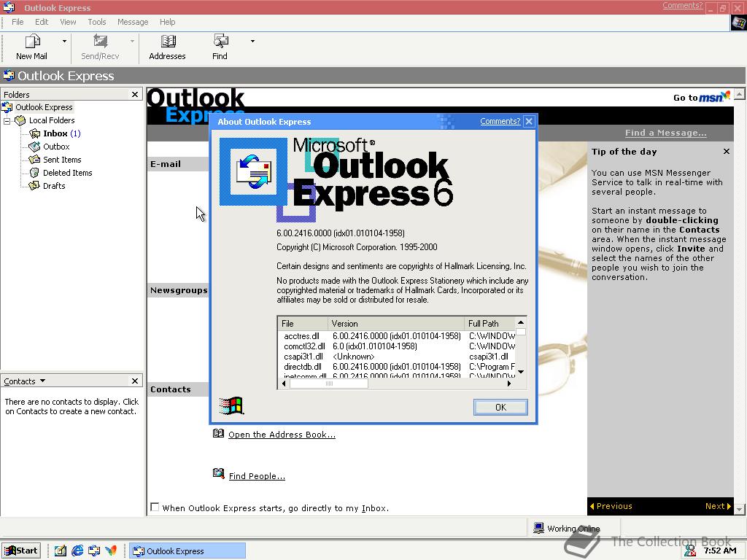The width and height of the screenshot is (747, 560).
Task: Launch MSN butterfly quick launch icon
Action: pyautogui.click(x=111, y=551)
